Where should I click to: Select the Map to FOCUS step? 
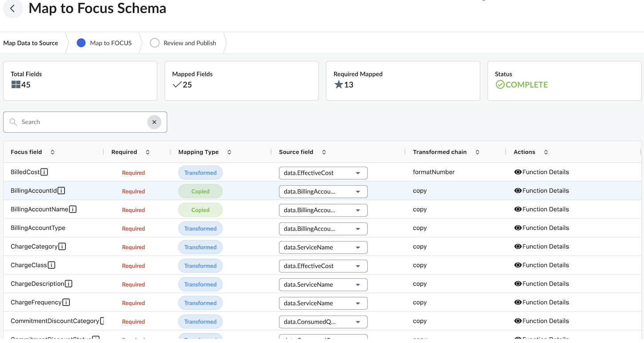81,43
